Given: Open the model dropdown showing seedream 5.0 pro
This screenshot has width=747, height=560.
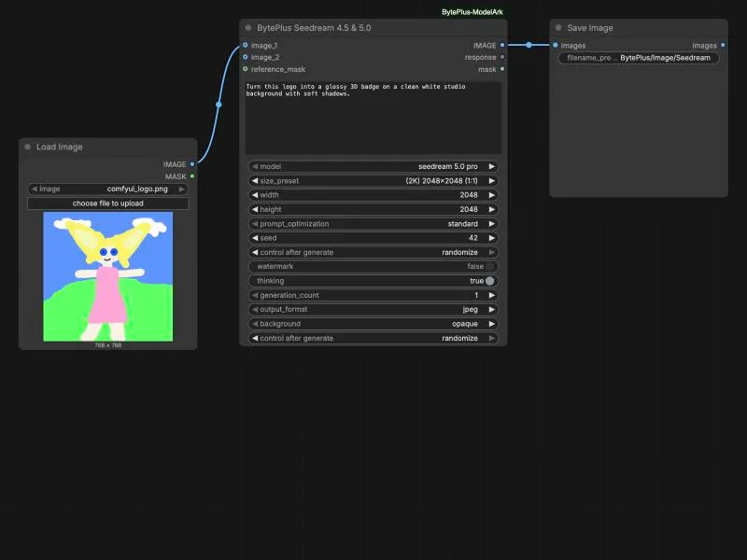Looking at the screenshot, I should (x=373, y=166).
